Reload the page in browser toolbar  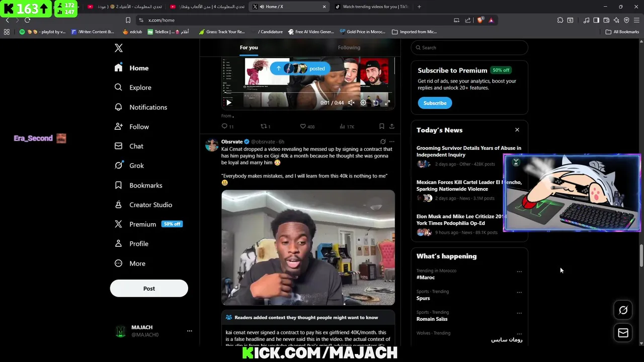(x=27, y=20)
